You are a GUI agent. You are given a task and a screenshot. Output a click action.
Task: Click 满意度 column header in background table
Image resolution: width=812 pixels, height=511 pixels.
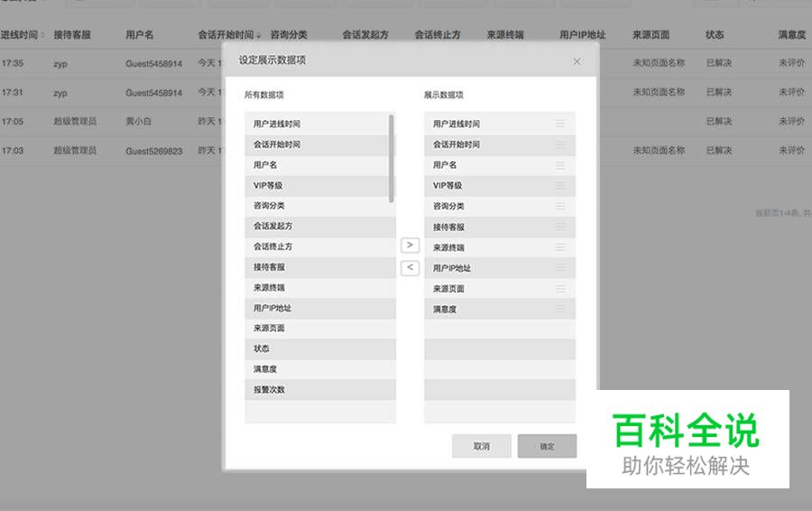pos(792,34)
